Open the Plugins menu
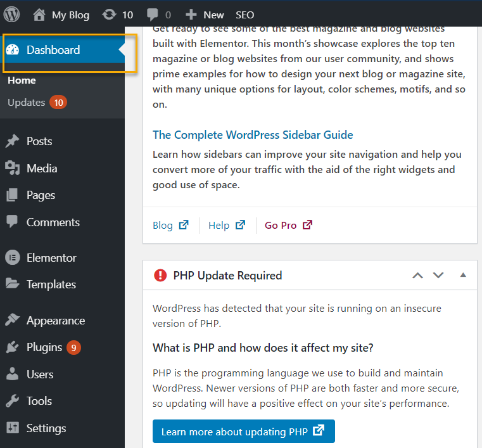This screenshot has width=482, height=448. pos(44,347)
